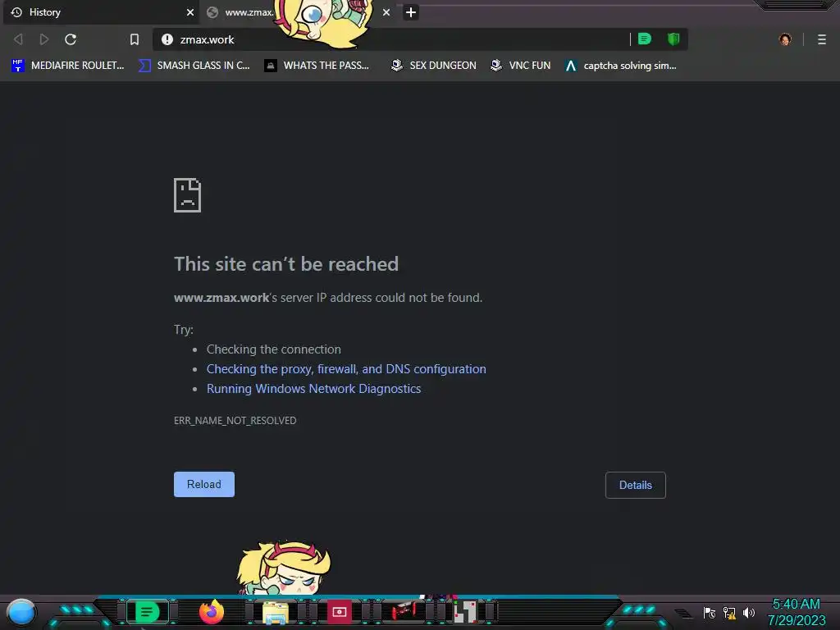Go forward to next page
Viewport: 840px width, 630px height.
(x=44, y=39)
